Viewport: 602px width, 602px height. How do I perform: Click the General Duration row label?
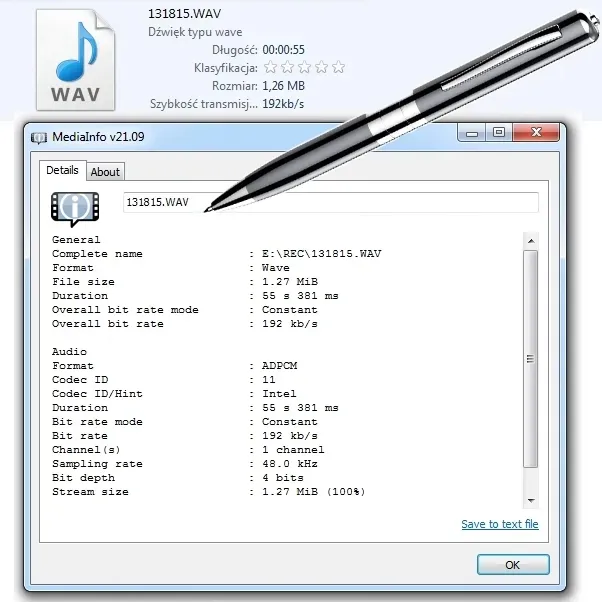(80, 296)
